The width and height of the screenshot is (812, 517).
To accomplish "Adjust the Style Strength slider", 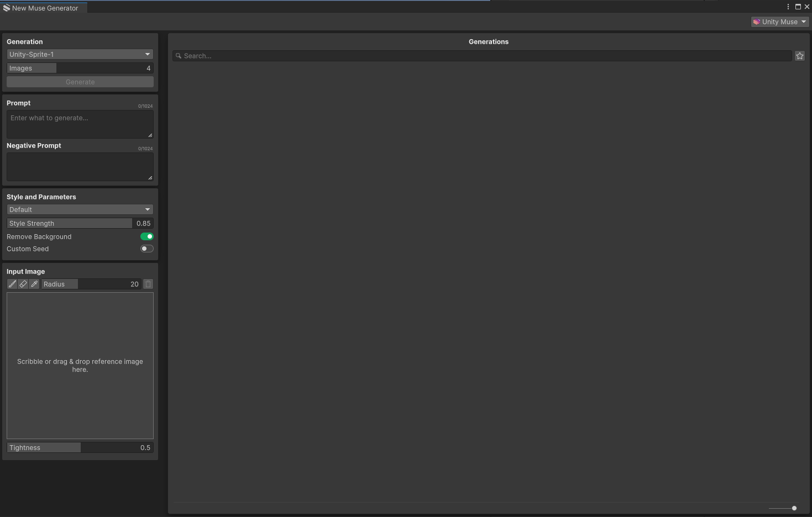I will point(80,223).
